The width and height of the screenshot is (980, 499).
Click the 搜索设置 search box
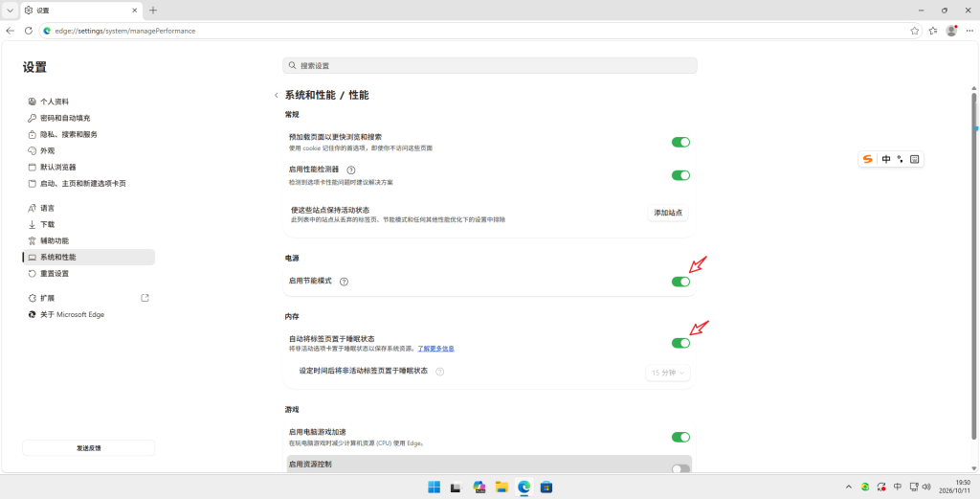pyautogui.click(x=489, y=65)
